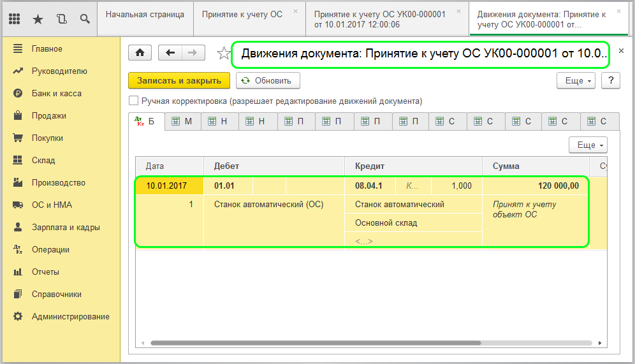635x364 pixels.
Task: Select the date cell 10.01.2017
Action: (x=170, y=186)
